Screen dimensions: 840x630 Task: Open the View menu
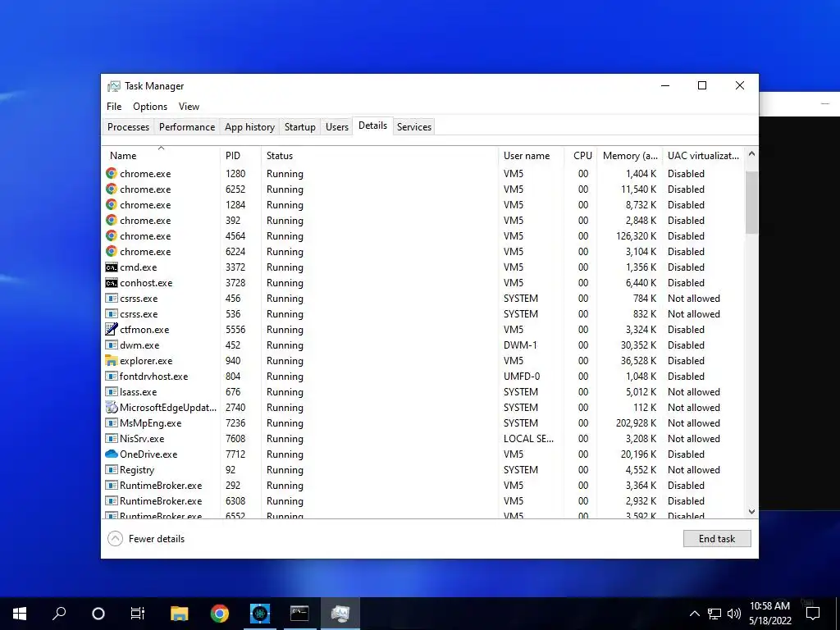[x=189, y=107]
